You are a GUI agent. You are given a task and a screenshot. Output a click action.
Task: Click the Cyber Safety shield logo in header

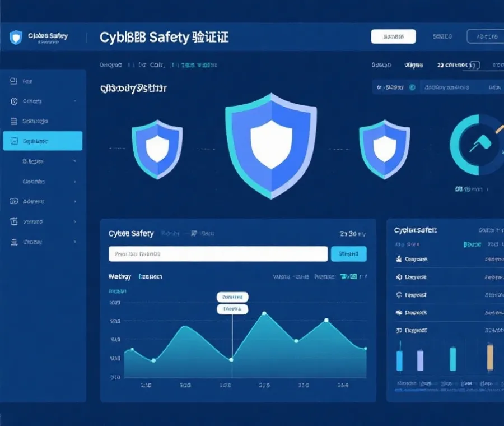click(x=16, y=38)
